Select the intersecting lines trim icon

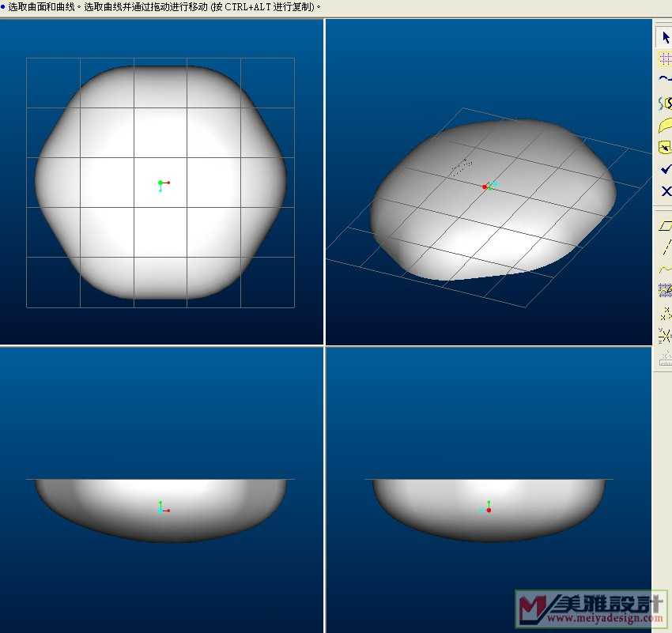(665, 336)
